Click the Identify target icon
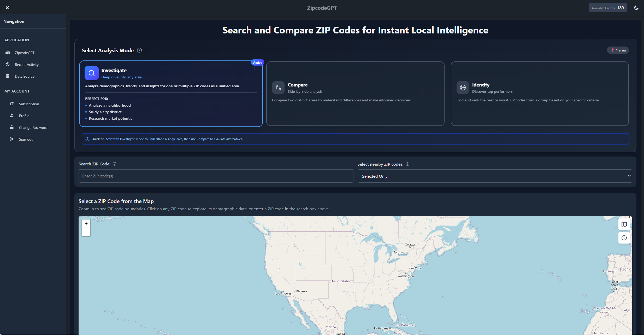The image size is (644, 335). point(463,88)
